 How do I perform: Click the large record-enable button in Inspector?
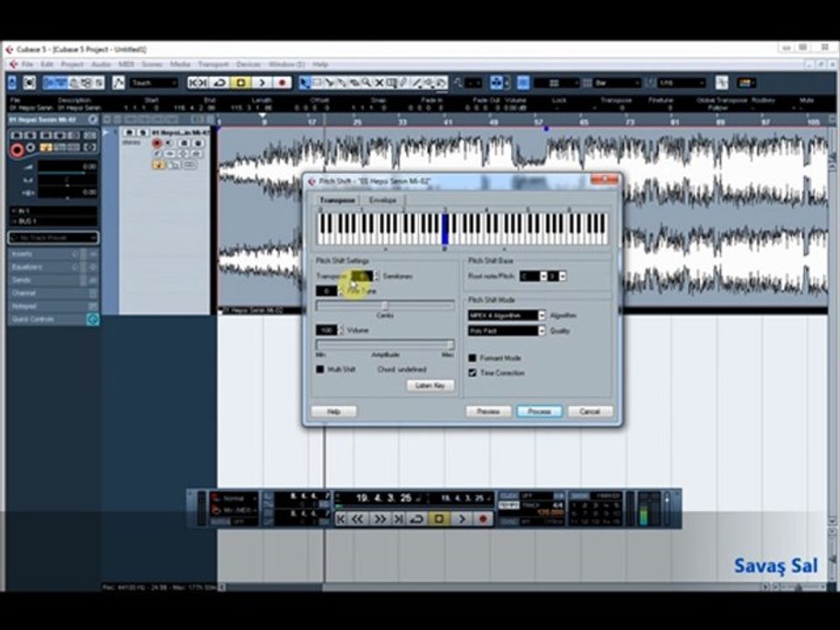(x=17, y=150)
